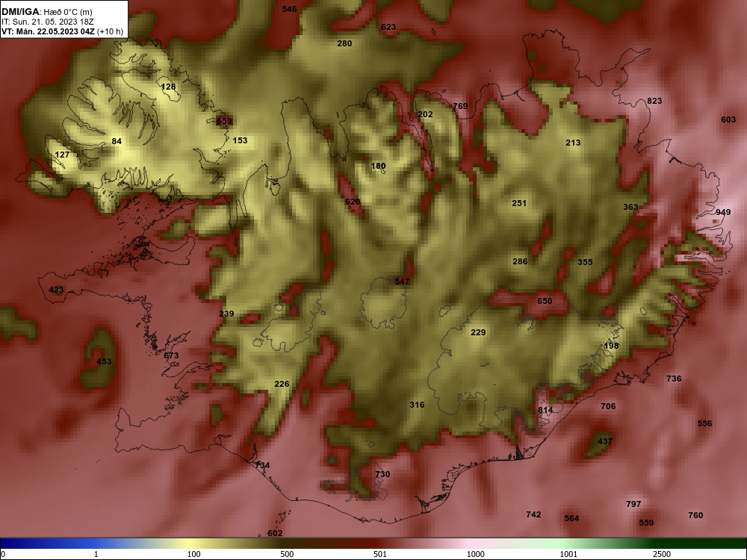Viewport: 747px width, 560px height.
Task: Click the value 423 on the peninsula
Action: pyautogui.click(x=56, y=290)
